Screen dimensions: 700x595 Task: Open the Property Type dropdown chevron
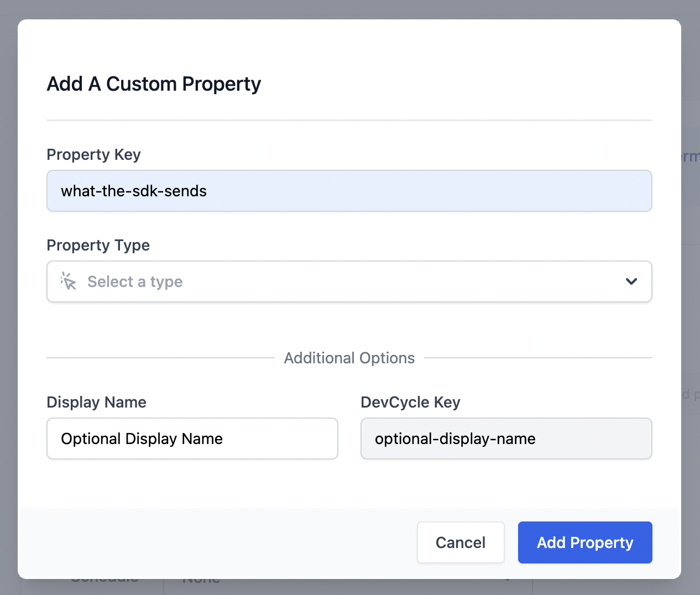pos(631,281)
